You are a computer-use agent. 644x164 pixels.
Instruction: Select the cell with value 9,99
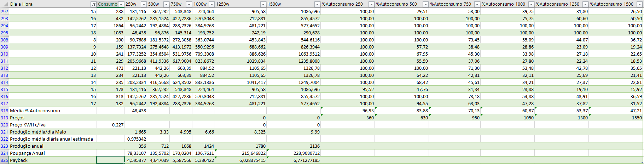coord(294,132)
